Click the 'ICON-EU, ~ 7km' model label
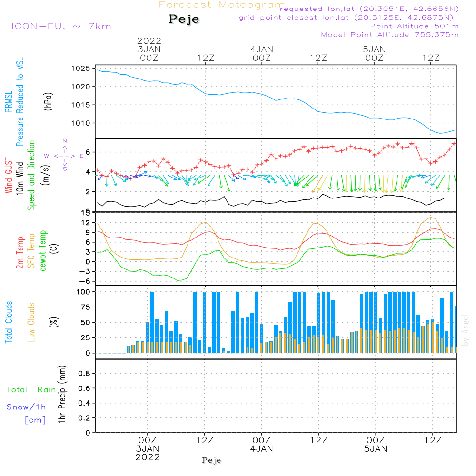This screenshot has width=476, height=476. [61, 26]
